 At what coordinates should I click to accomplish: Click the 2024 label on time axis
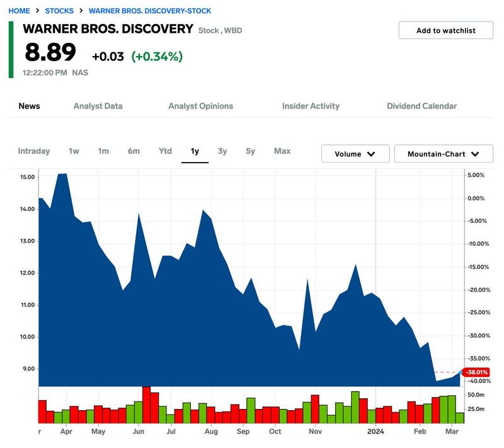click(375, 432)
